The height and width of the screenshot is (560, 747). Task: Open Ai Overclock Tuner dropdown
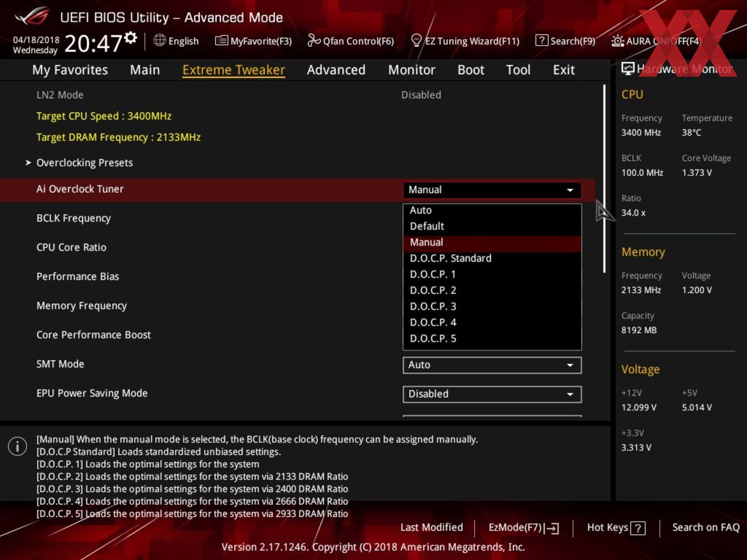point(492,190)
